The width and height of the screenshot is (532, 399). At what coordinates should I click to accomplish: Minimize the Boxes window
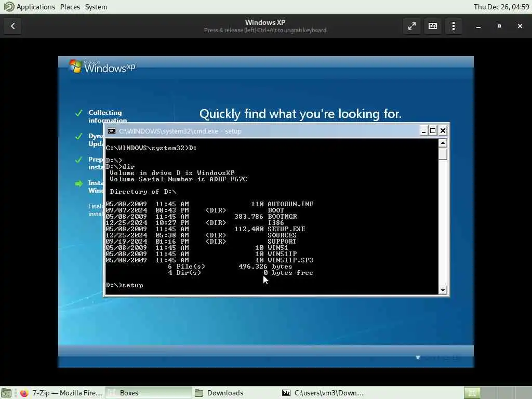pos(478,26)
